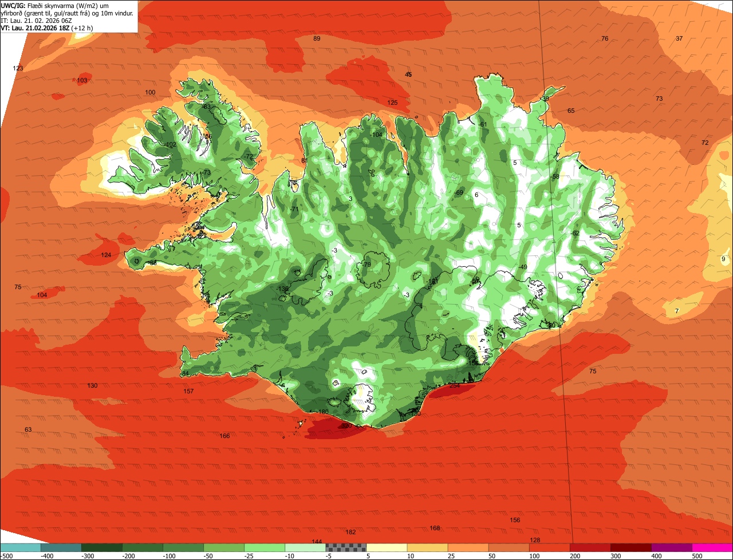The width and height of the screenshot is (733, 560).
Task: Click the initial time 'IT: Lau. 21. 02. 2026 06Z'
Action: (36, 21)
